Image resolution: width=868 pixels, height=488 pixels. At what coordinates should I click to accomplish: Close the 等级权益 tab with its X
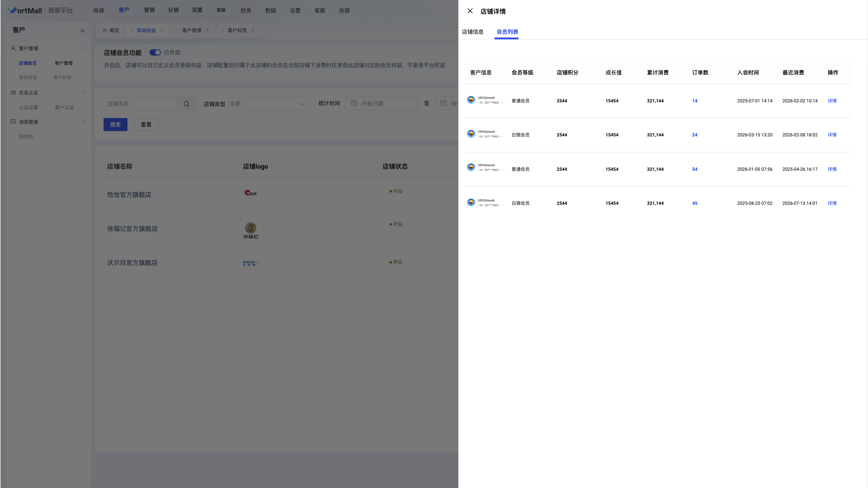point(162,30)
